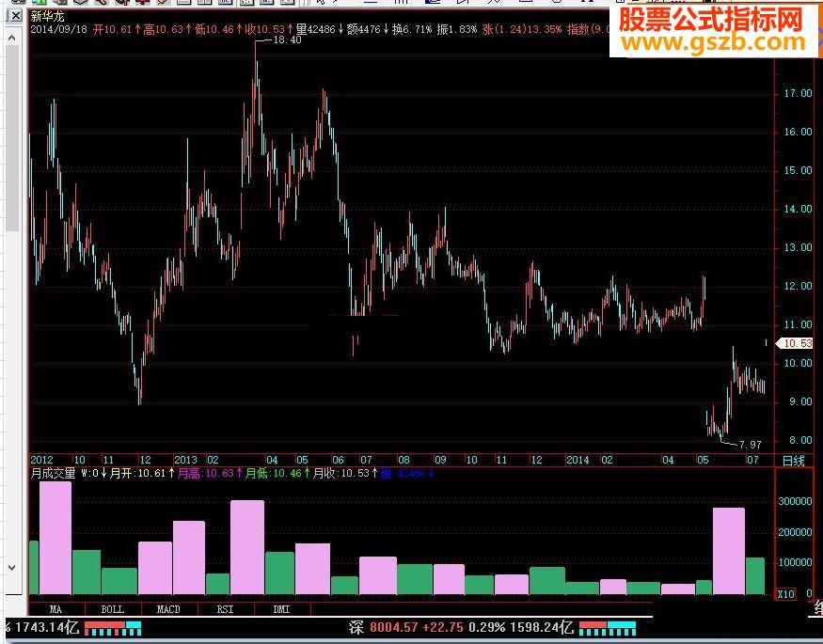Screen dimensions: 823x644
Task: Close the chart panel using the X button
Action: point(16,16)
